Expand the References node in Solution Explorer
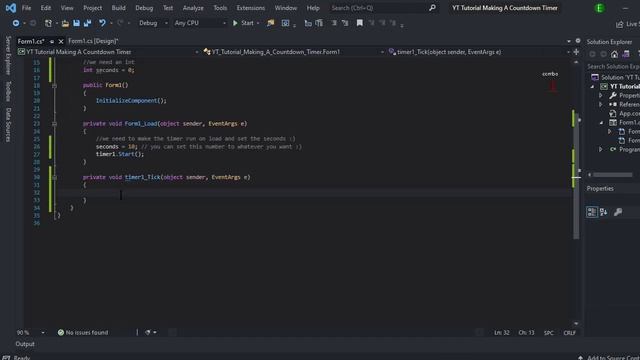This screenshot has width=640, height=360. coord(601,104)
